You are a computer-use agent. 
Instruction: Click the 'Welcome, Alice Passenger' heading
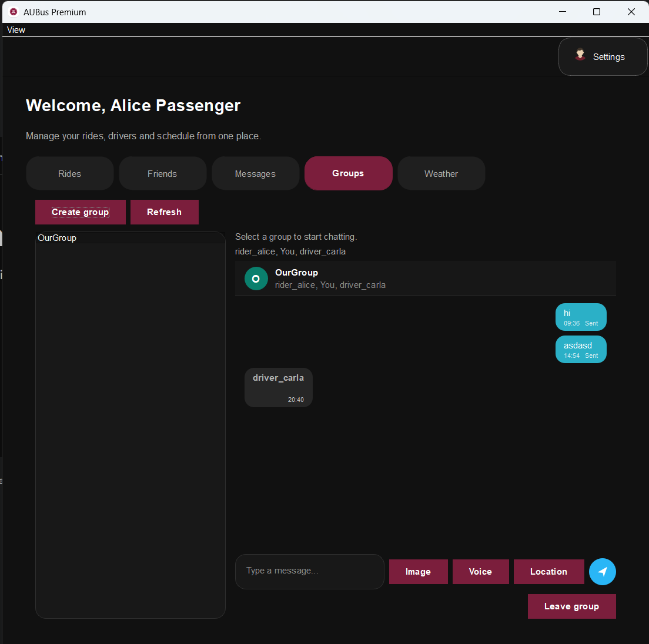click(133, 105)
